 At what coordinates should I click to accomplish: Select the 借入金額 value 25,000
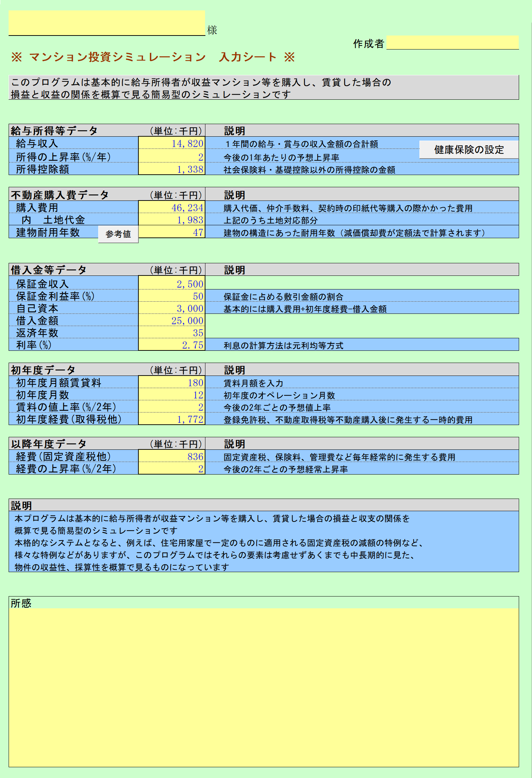[x=172, y=320]
